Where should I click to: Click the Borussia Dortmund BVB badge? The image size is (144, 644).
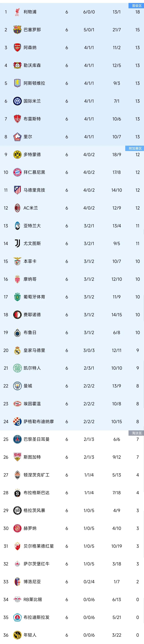click(17, 155)
